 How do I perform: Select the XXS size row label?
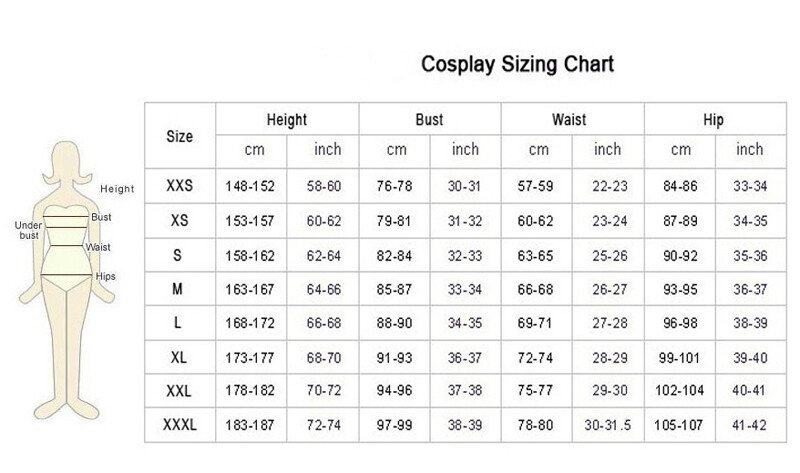pos(180,185)
